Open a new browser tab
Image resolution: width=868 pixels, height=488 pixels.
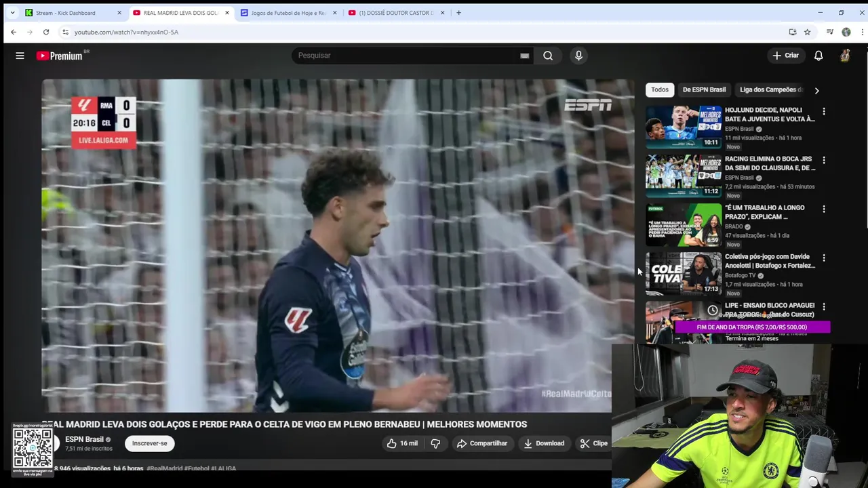coord(458,12)
